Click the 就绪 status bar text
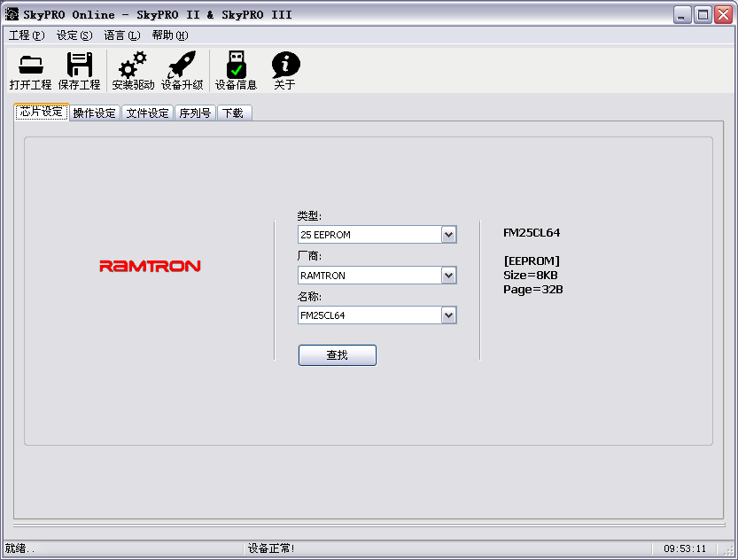The height and width of the screenshot is (560, 738). click(19, 548)
